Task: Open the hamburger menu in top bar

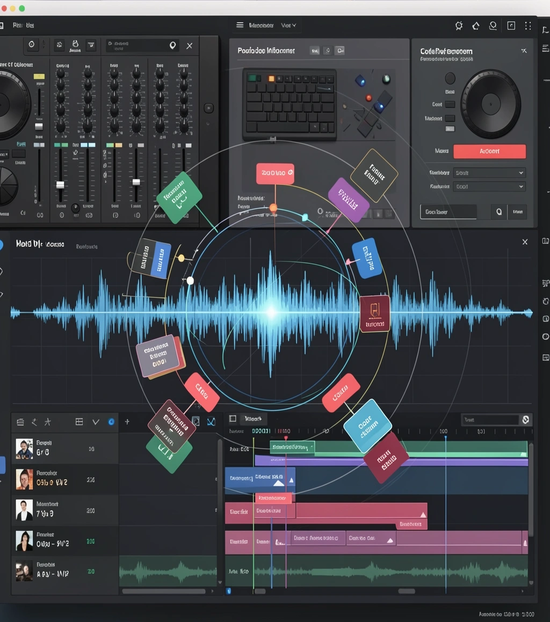Action: (x=240, y=25)
